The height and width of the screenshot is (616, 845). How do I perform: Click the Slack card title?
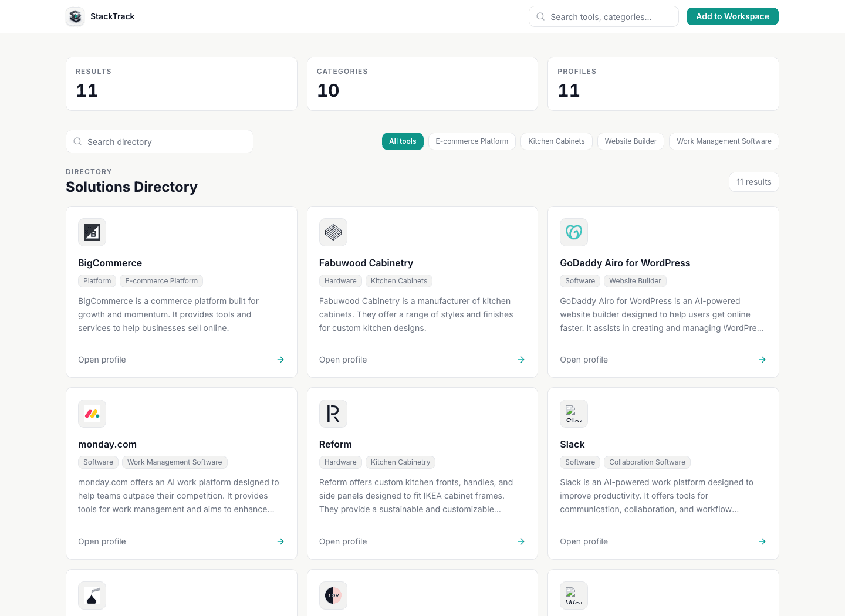coord(572,444)
